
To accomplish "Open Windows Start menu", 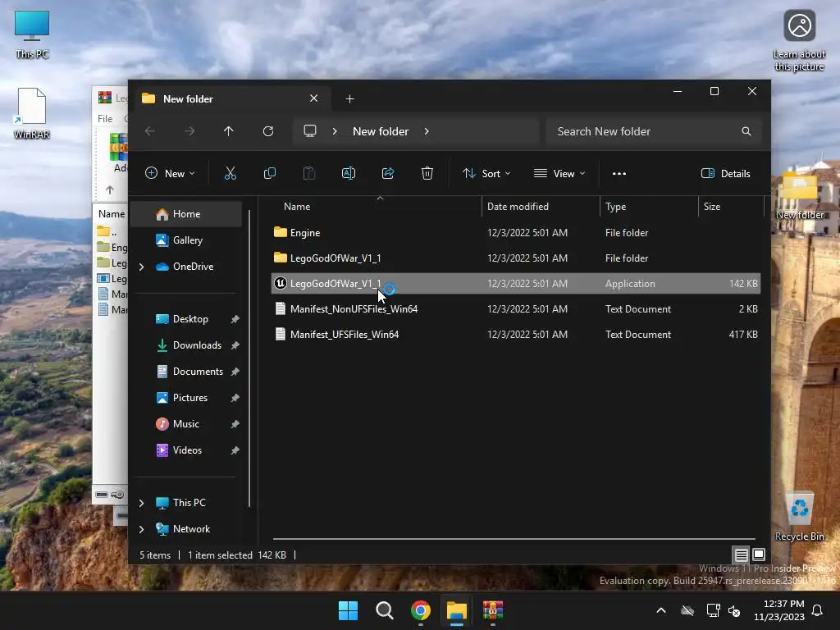I will 348,610.
